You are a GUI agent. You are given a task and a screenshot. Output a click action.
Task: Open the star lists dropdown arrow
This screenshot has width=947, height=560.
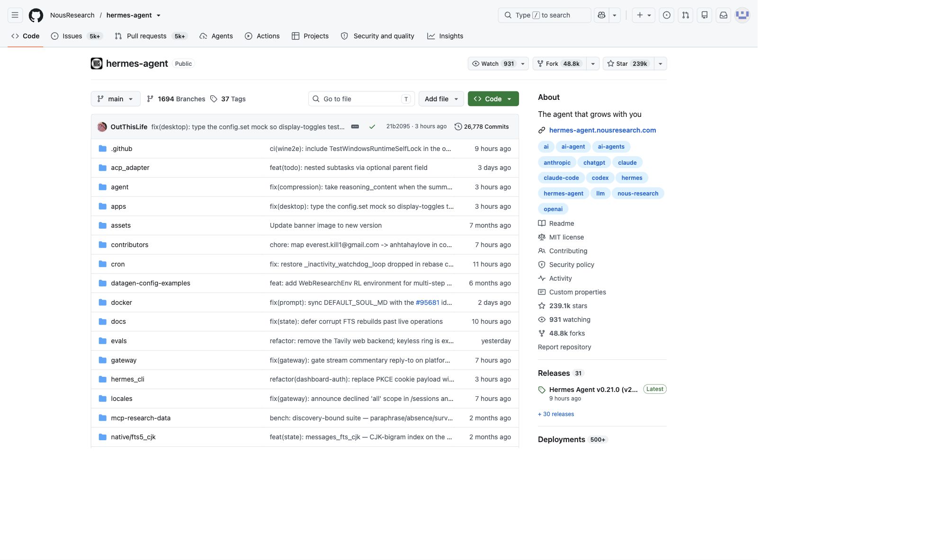point(661,63)
